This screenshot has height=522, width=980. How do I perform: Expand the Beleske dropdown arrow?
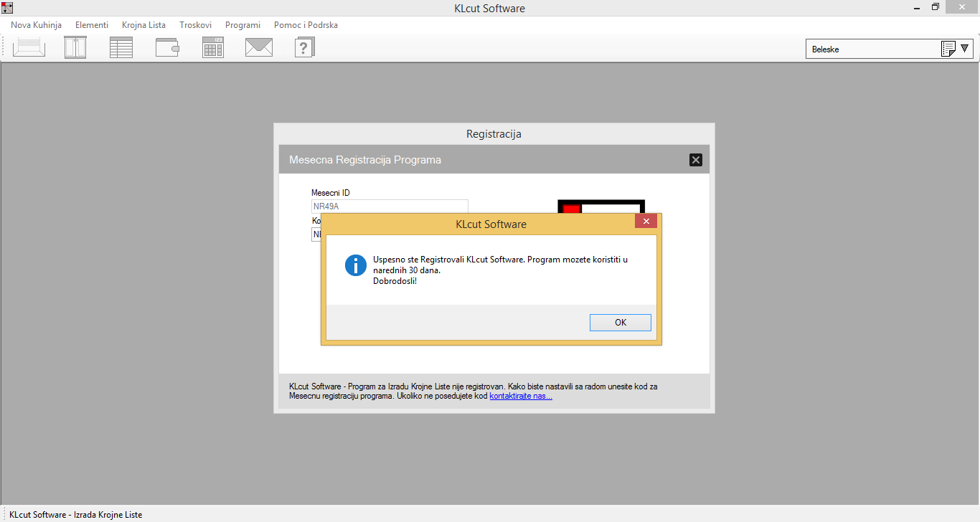(965, 49)
